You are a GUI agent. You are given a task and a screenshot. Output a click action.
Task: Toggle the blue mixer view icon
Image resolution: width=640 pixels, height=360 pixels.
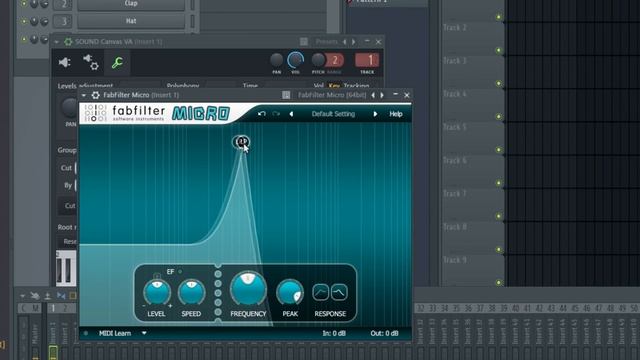pyautogui.click(x=61, y=296)
